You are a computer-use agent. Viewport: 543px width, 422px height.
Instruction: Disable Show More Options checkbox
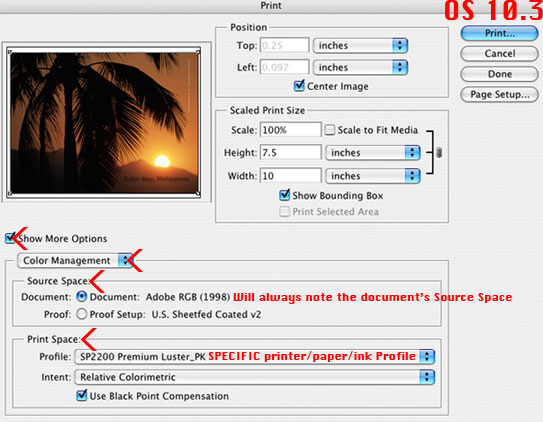(x=10, y=238)
